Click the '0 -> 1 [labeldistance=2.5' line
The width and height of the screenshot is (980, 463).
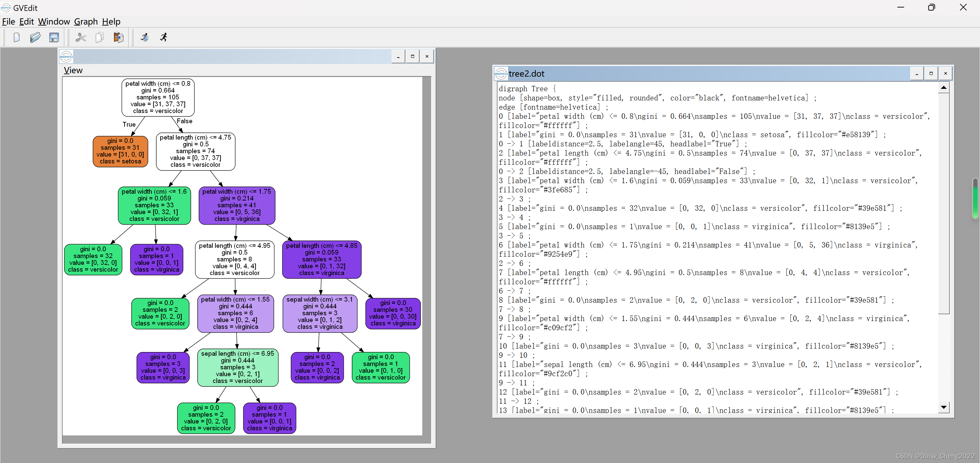(623, 144)
